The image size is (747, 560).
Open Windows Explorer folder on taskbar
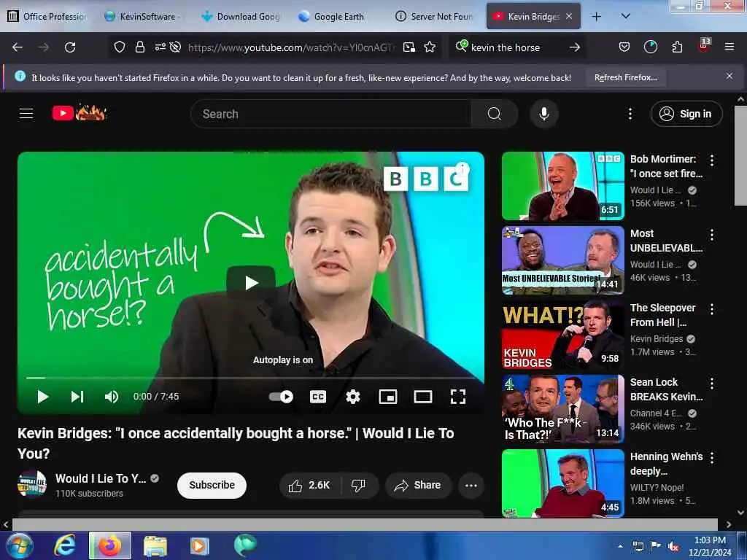tap(155, 546)
